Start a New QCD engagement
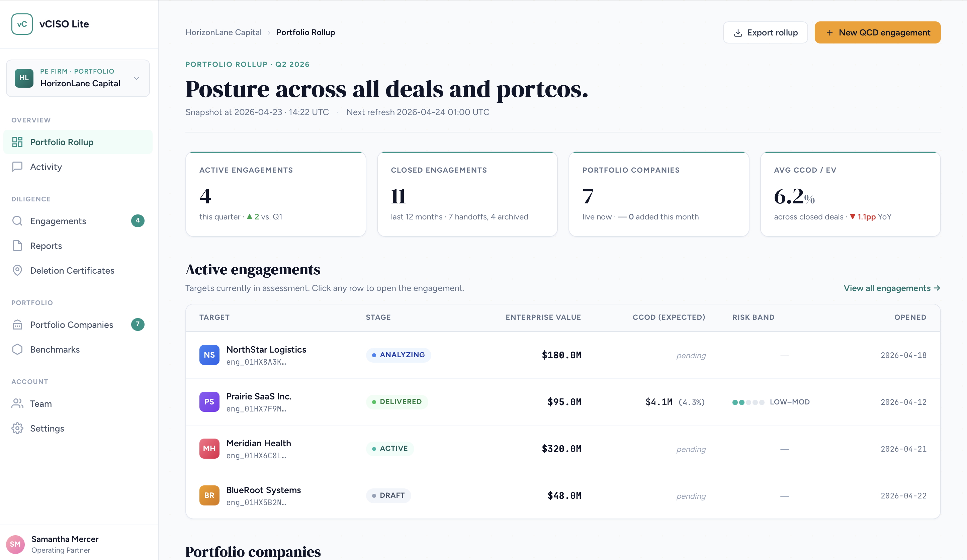The height and width of the screenshot is (560, 967). click(878, 32)
